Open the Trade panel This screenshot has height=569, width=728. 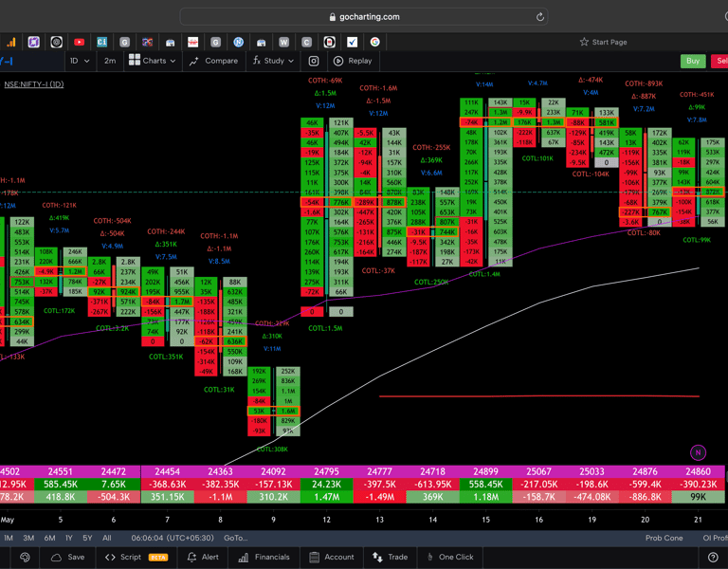(391, 557)
